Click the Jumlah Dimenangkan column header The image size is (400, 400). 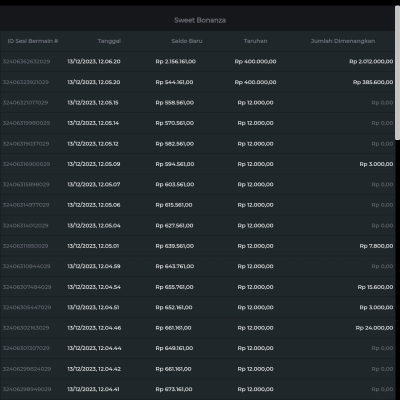point(343,41)
